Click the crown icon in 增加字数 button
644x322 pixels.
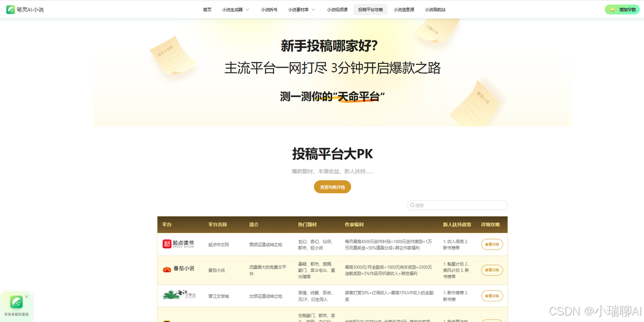[x=612, y=10]
